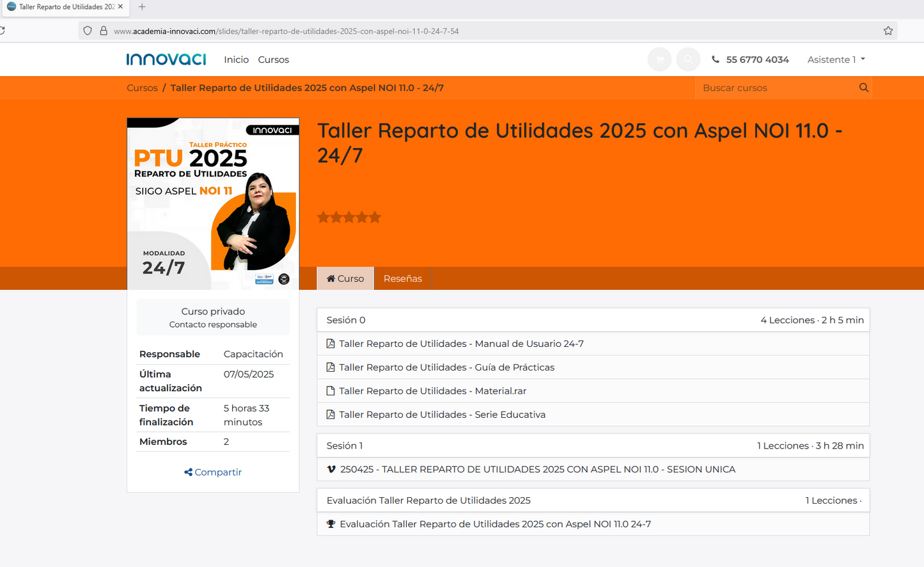Click the Curso privado label
Viewport: 924px width, 567px height.
click(213, 311)
